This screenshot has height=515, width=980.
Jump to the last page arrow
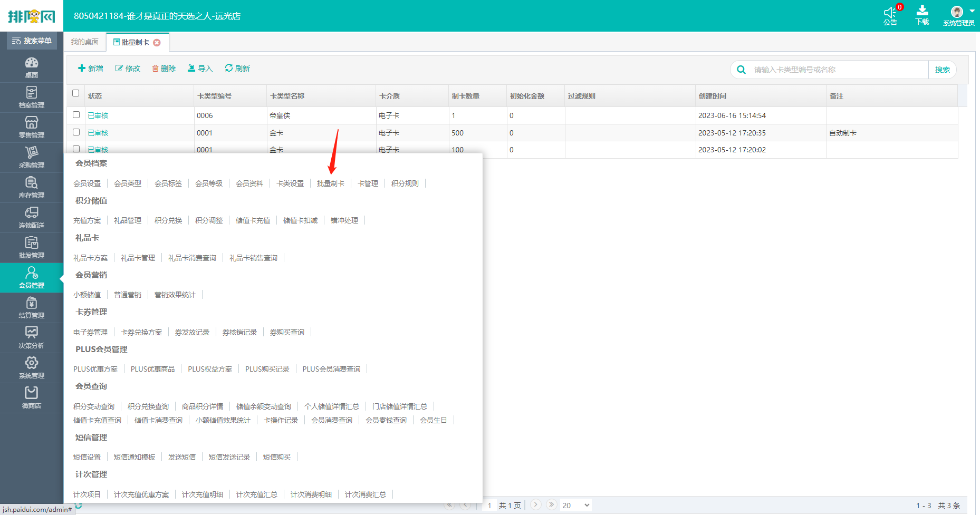(x=551, y=504)
